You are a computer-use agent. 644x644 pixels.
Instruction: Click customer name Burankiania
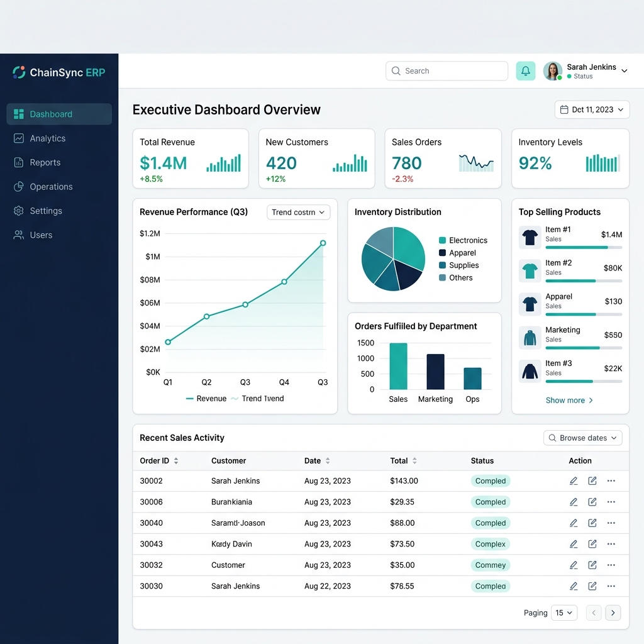(231, 502)
